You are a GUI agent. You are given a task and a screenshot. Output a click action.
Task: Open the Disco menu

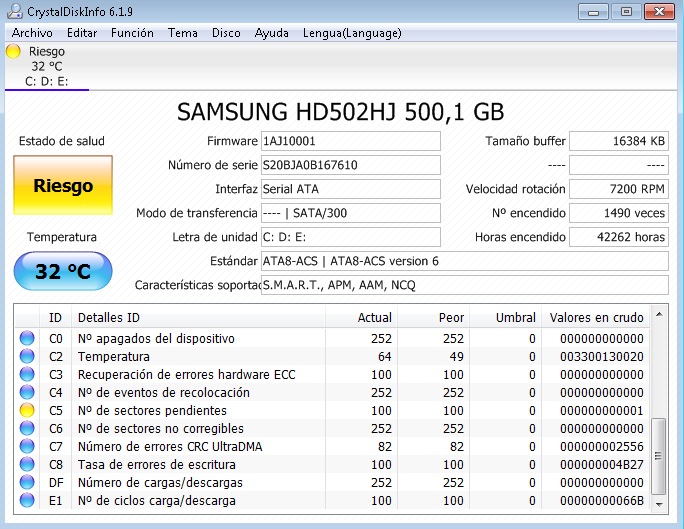226,33
